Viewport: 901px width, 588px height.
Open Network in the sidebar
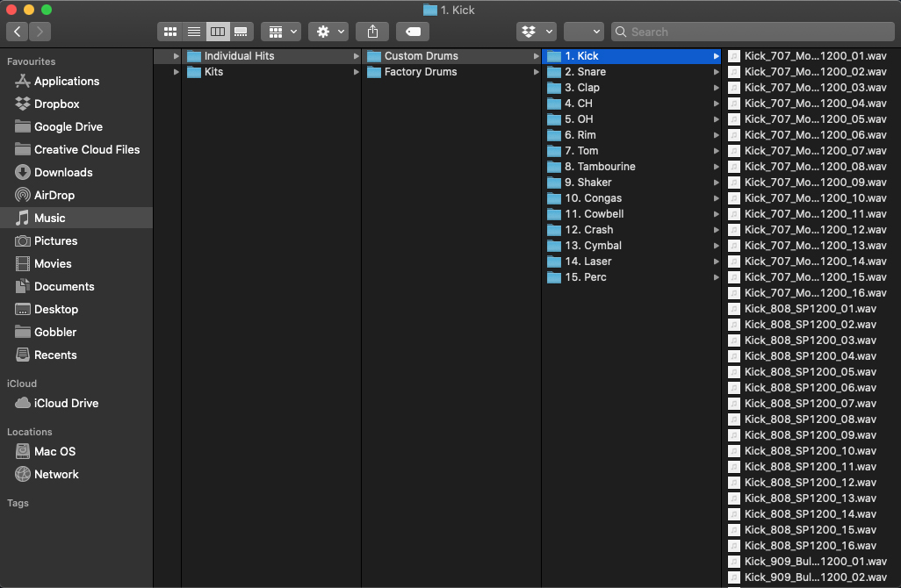76,474
